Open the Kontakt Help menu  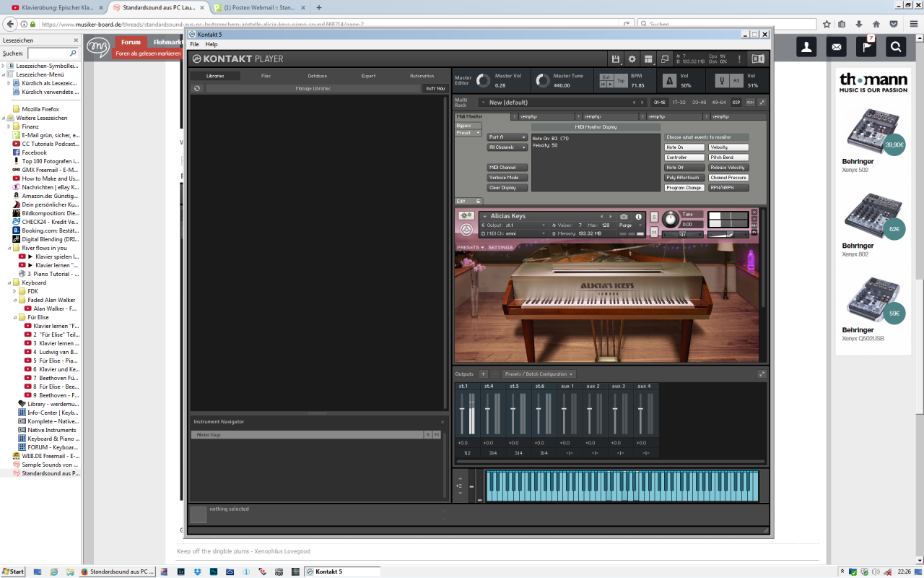(x=212, y=44)
